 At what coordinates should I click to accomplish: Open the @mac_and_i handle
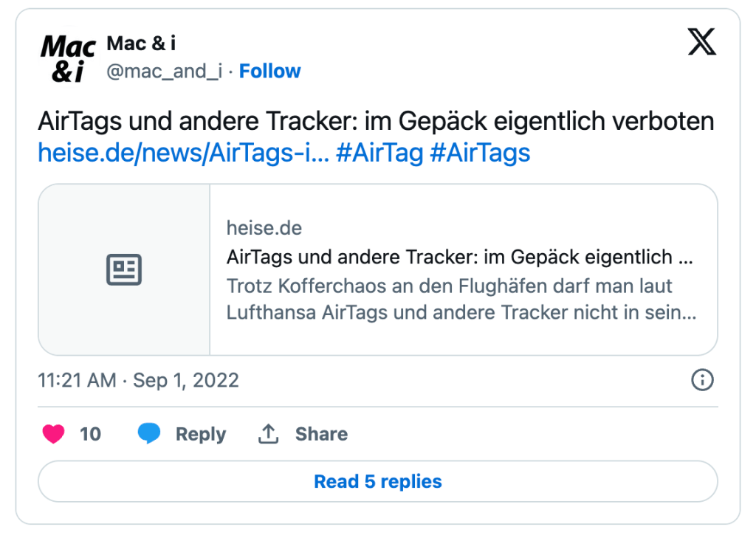[x=164, y=71]
